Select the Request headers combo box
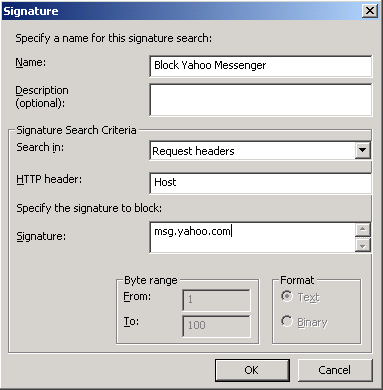This screenshot has width=383, height=390. point(260,151)
